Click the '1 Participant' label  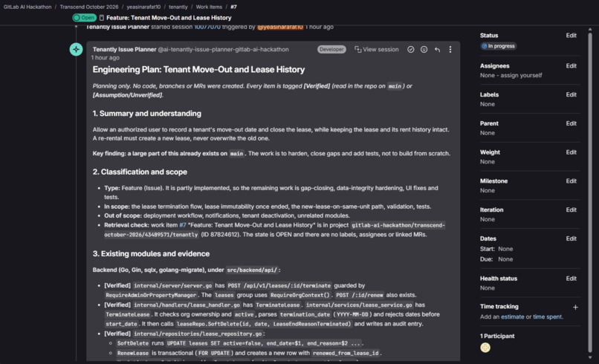tap(497, 336)
